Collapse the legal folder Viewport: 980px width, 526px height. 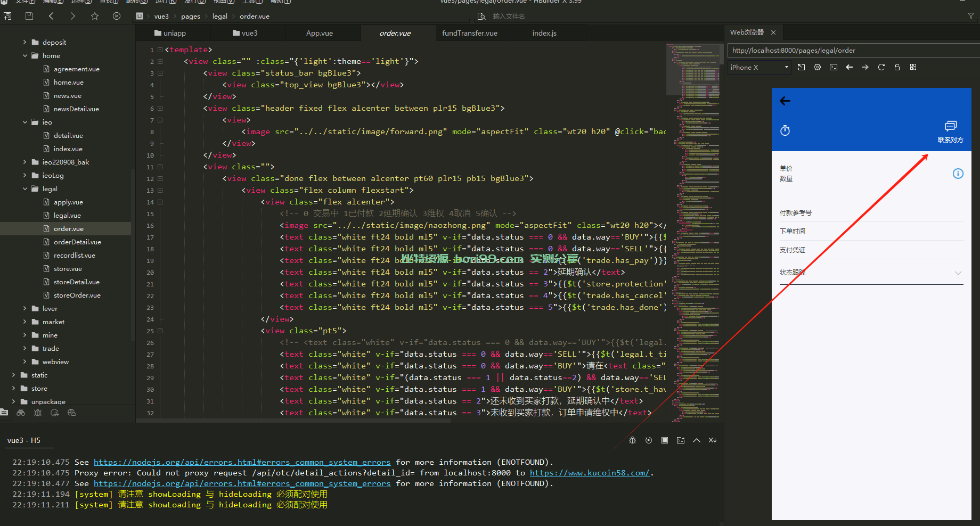[24, 188]
